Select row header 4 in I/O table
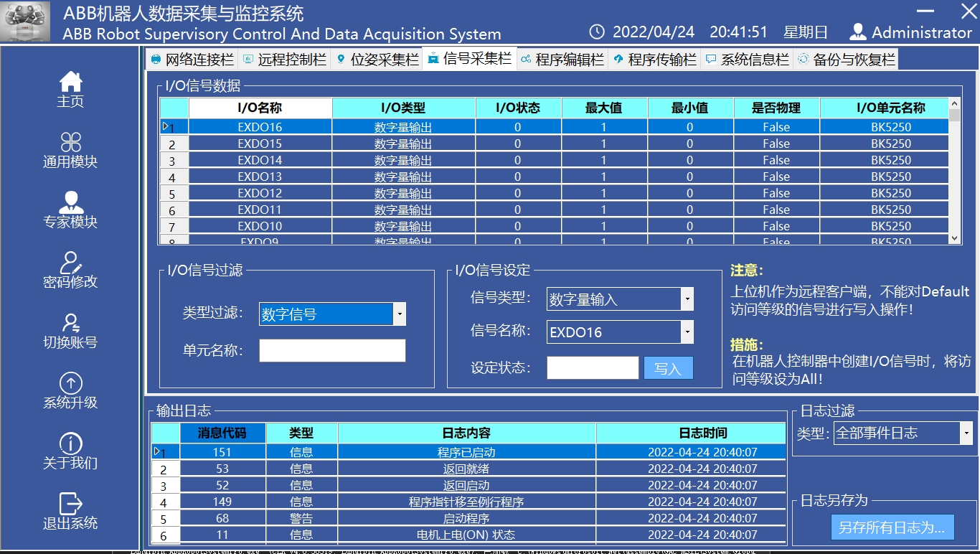The width and height of the screenshot is (980, 554). coord(174,177)
